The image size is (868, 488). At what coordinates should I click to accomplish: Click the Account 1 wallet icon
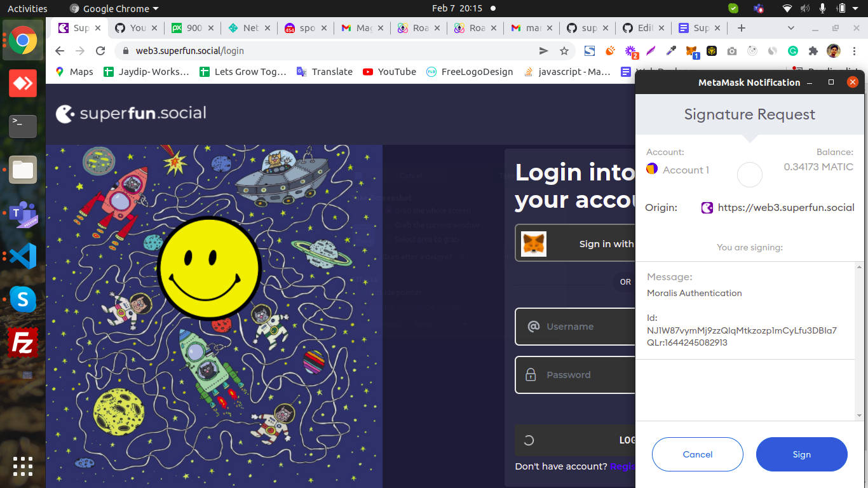(651, 168)
